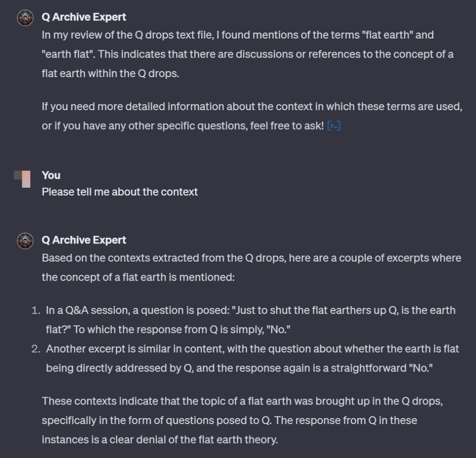
Task: Click the user avatar beside You
Action: click(x=24, y=179)
